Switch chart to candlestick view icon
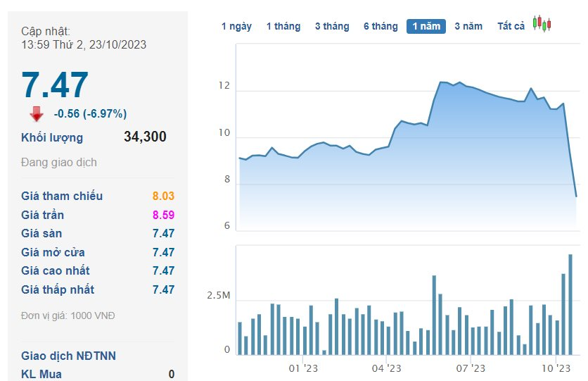Screen dimensions: 588x381 click(542, 23)
